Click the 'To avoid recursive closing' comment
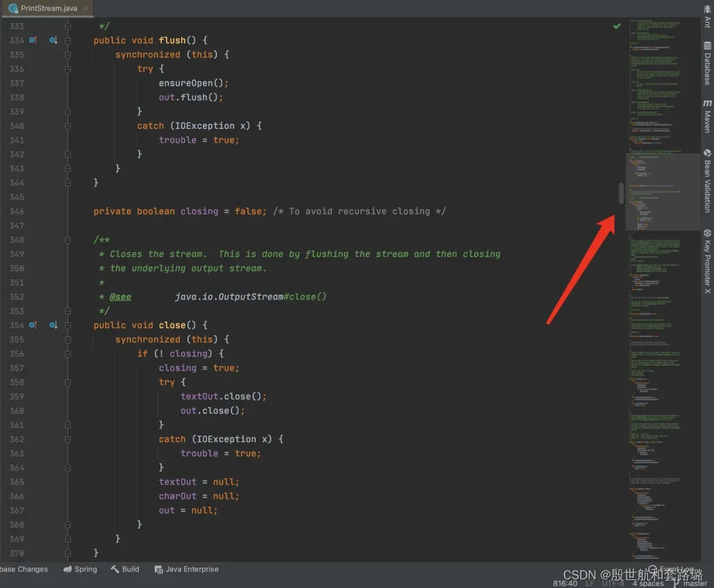 point(359,211)
